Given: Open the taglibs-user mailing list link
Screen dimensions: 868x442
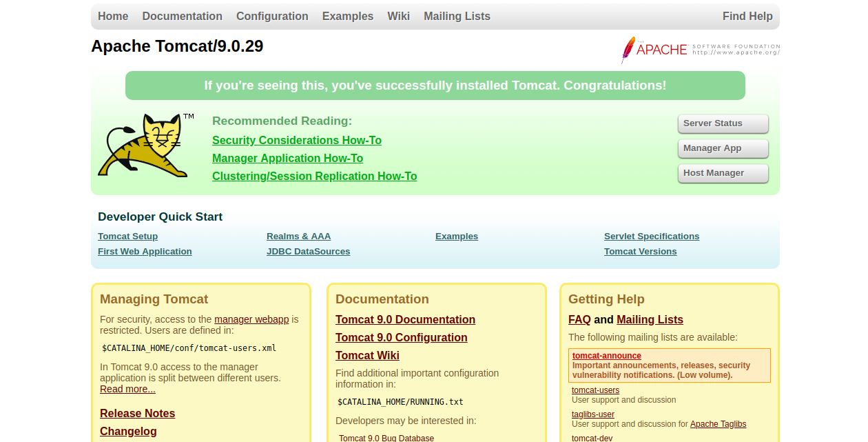Looking at the screenshot, I should coord(593,414).
